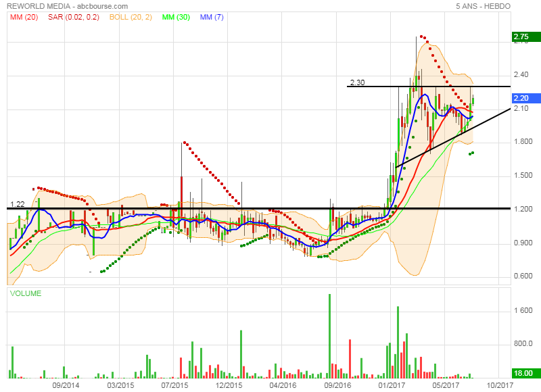Click the blue 2.20 current price tag
This screenshot has height=392, width=541.
(526, 98)
